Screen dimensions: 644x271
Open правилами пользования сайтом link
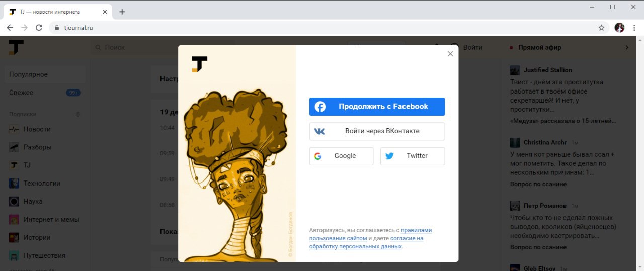(371, 234)
